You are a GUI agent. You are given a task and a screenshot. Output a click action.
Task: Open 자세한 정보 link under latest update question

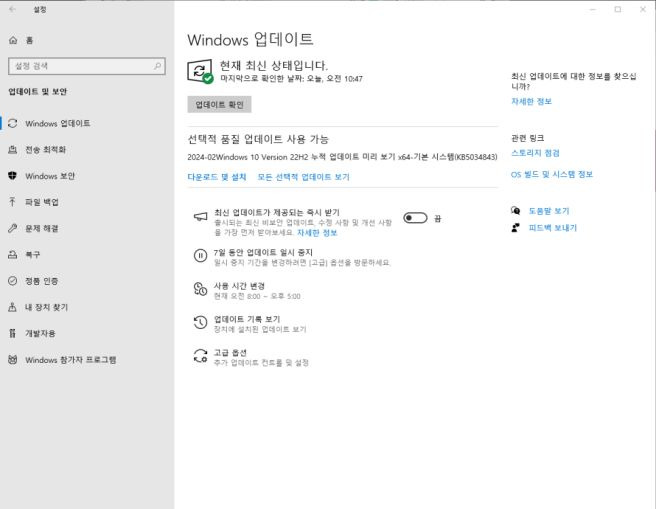pos(531,101)
